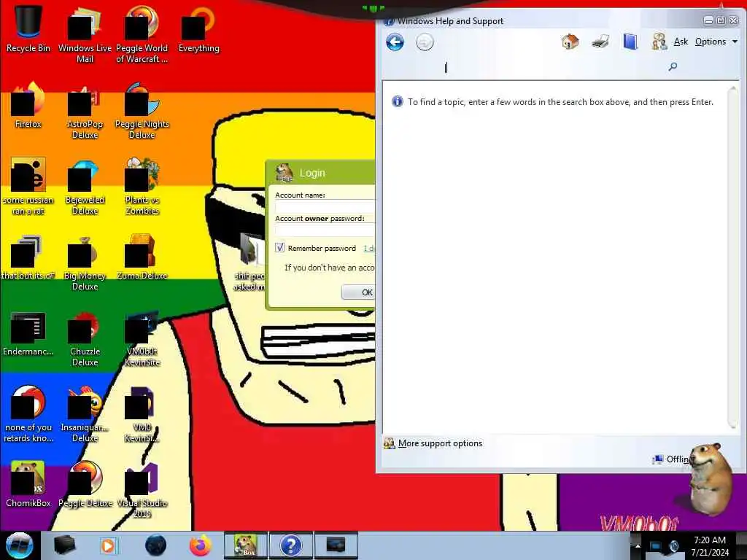Select Big Money Deluxe desktop icon
747x560 pixels.
[x=85, y=262]
